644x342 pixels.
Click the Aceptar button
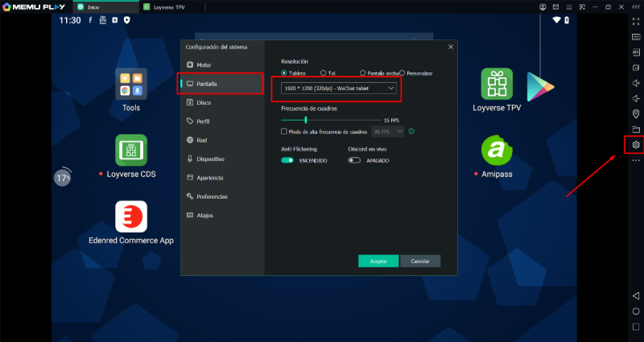(378, 262)
